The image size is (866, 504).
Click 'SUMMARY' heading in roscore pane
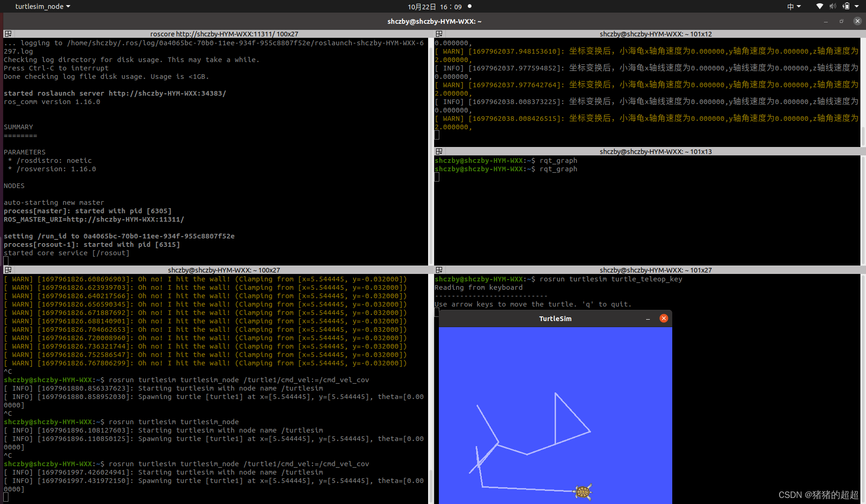(x=18, y=127)
